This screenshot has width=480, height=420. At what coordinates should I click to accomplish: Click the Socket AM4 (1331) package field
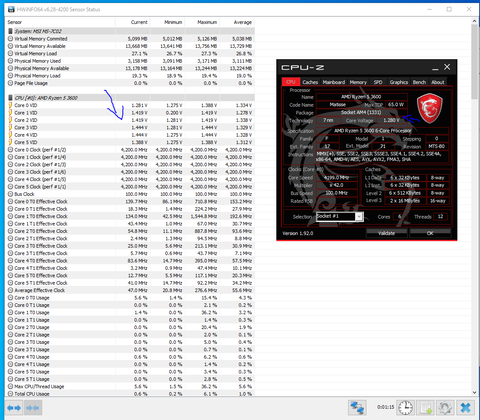(361, 112)
